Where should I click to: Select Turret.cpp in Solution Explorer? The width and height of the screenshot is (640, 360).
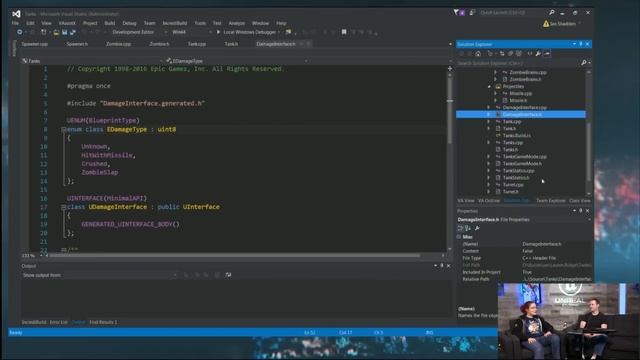513,185
